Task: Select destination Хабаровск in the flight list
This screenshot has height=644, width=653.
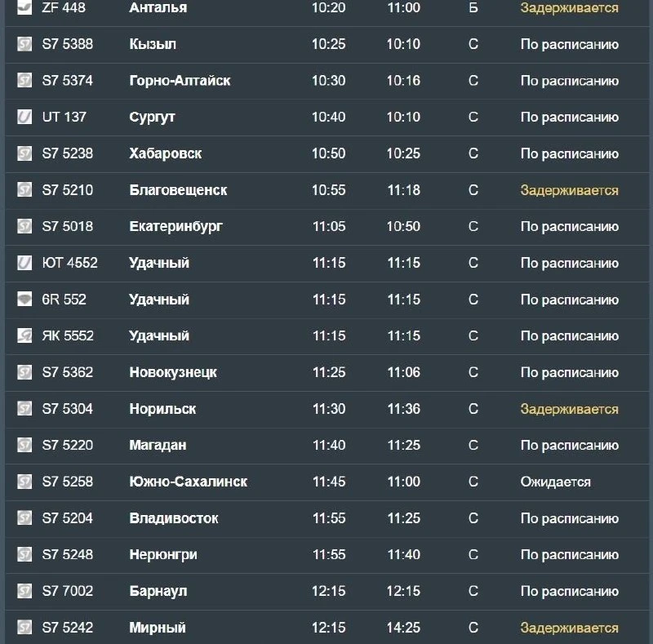Action: point(166,153)
